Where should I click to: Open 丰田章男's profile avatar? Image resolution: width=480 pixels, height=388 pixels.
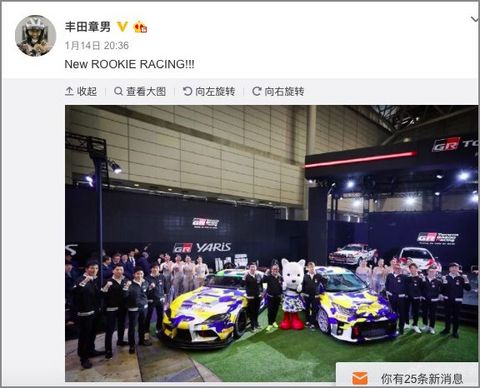(x=36, y=36)
